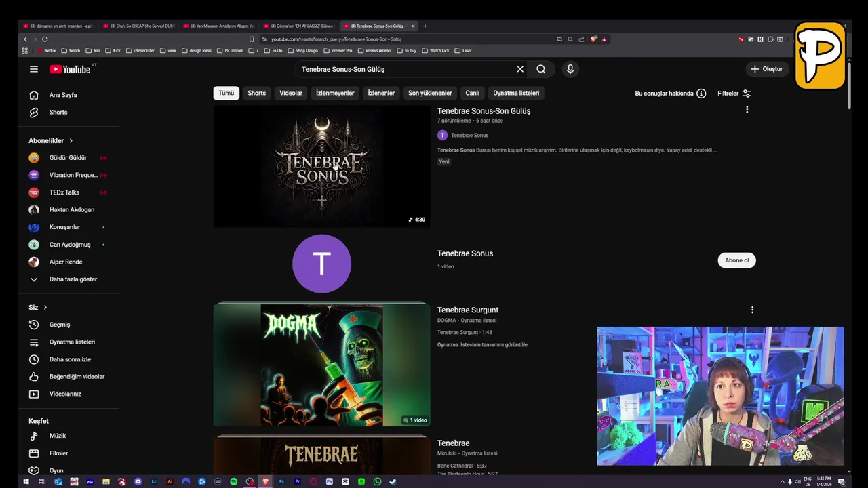
Task: Start voice search with microphone icon
Action: (570, 69)
